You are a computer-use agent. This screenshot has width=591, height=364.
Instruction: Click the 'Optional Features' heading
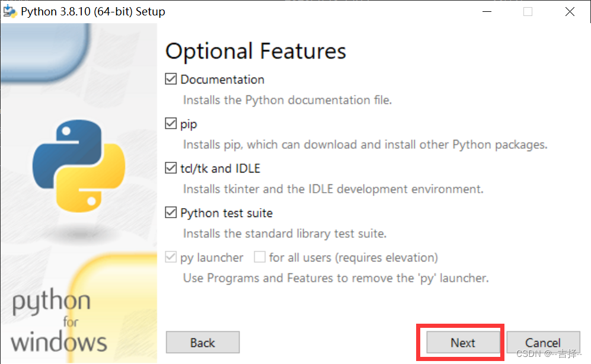coord(255,51)
